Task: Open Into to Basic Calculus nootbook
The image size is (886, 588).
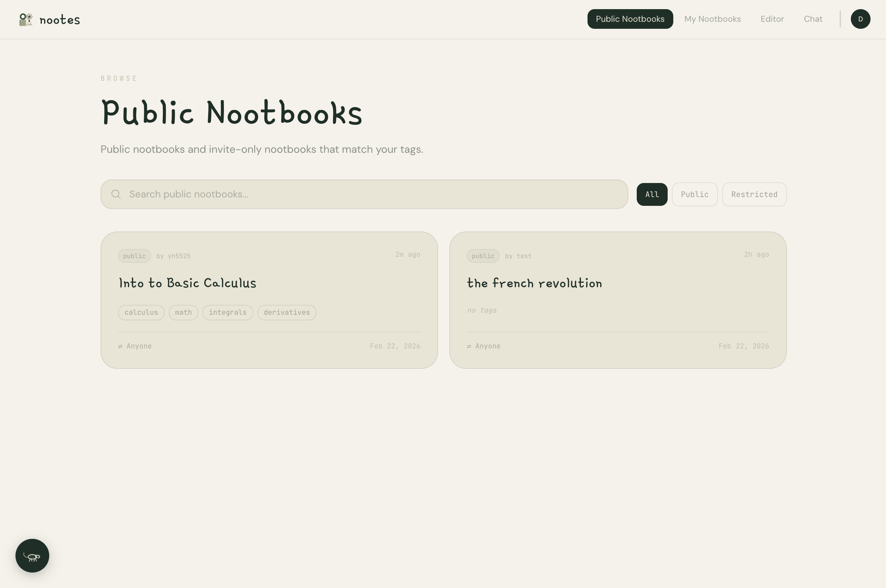Action: pyautogui.click(x=187, y=283)
